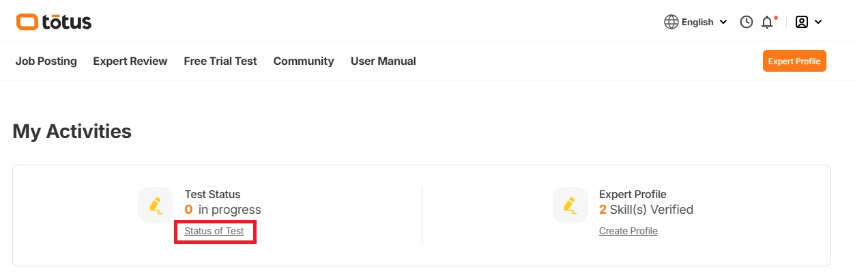Screen dimensions: 868x278
Task: Go to Expert Review
Action: pos(130,61)
